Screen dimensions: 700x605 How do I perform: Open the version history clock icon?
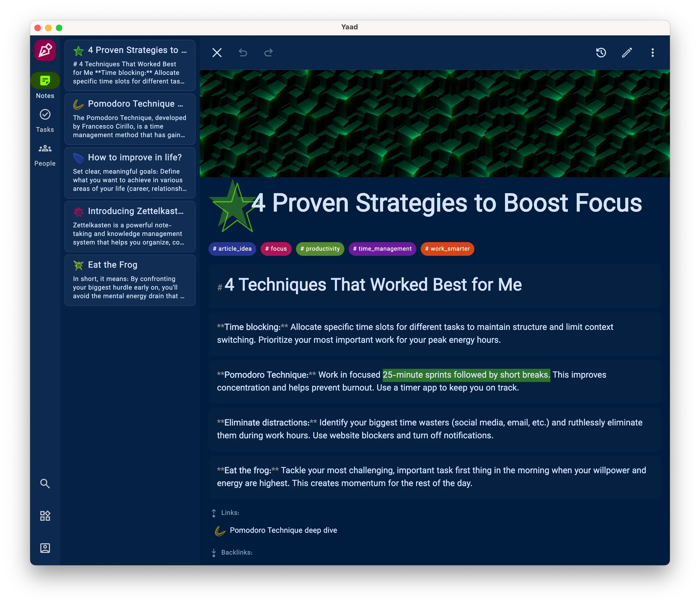(601, 53)
